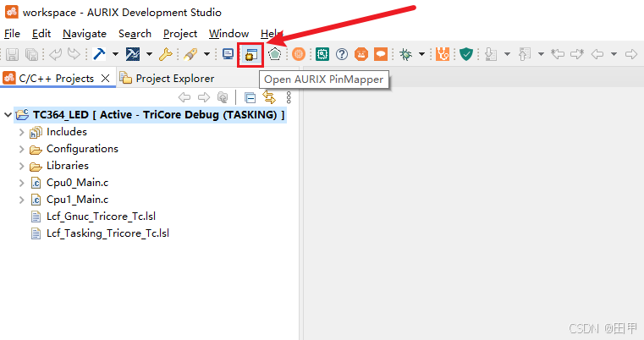The height and width of the screenshot is (340, 644).
Task: Select Lcf_Tasking_Tricore_Tc.lsl file
Action: (107, 233)
